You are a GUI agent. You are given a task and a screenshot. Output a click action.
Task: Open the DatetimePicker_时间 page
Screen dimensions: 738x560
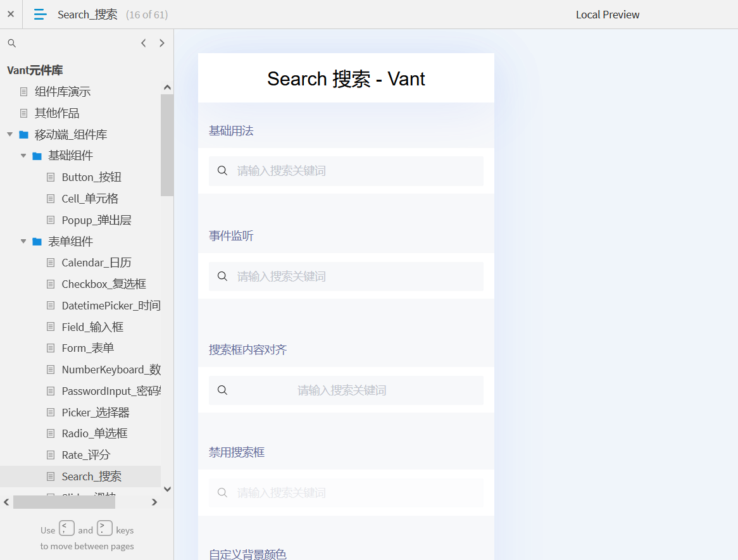tap(111, 306)
